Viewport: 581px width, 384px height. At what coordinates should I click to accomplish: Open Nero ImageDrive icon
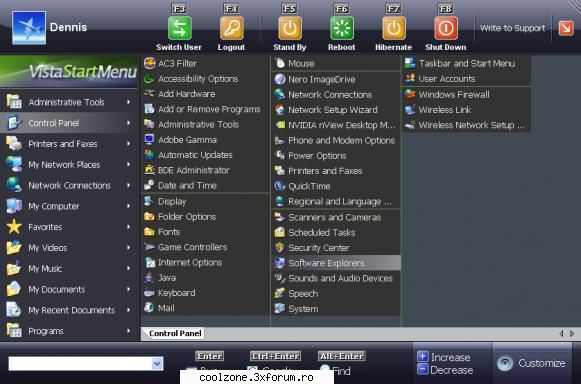coord(280,79)
